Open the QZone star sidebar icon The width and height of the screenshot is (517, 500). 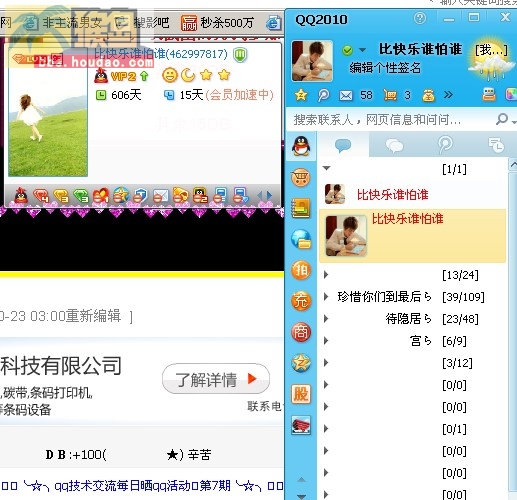tap(301, 363)
